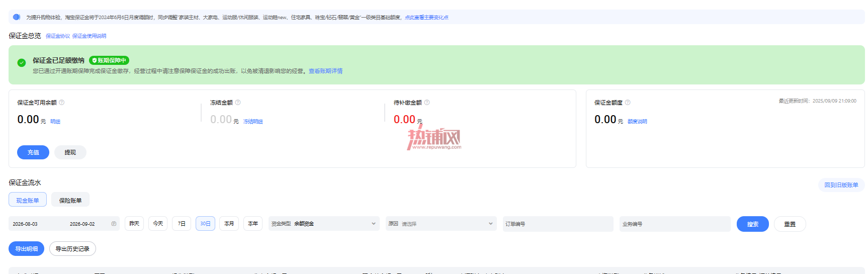Switch to the 现金账单 tab
The width and height of the screenshot is (868, 274).
[x=28, y=200]
